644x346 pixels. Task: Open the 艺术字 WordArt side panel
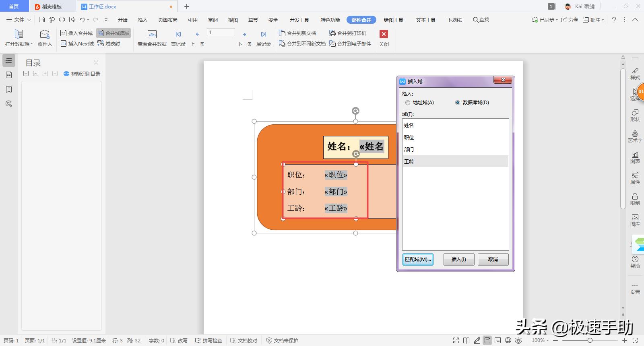635,136
